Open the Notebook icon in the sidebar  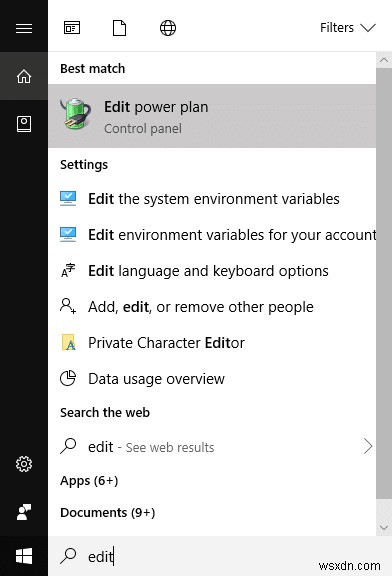(24, 124)
